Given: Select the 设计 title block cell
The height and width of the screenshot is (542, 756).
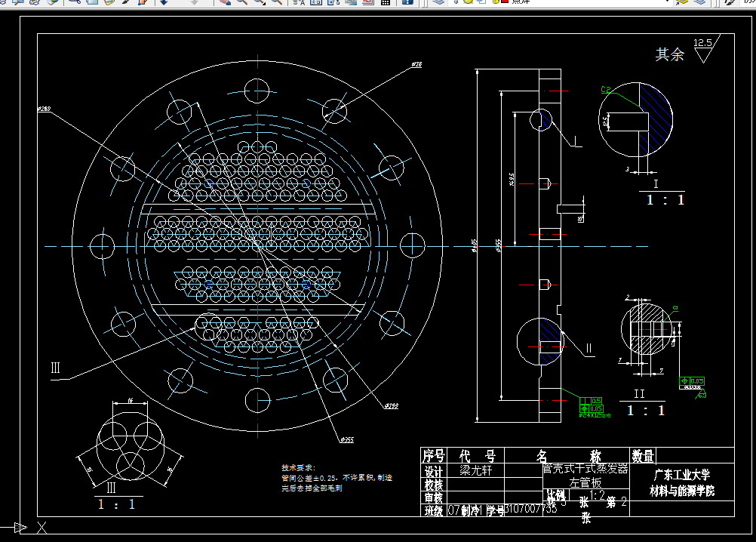Looking at the screenshot, I should (433, 470).
